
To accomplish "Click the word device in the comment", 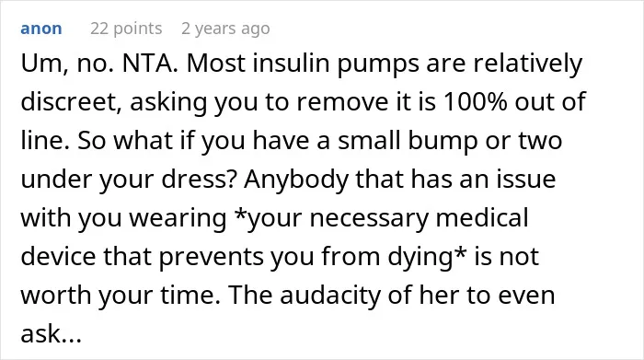I will point(58,256).
